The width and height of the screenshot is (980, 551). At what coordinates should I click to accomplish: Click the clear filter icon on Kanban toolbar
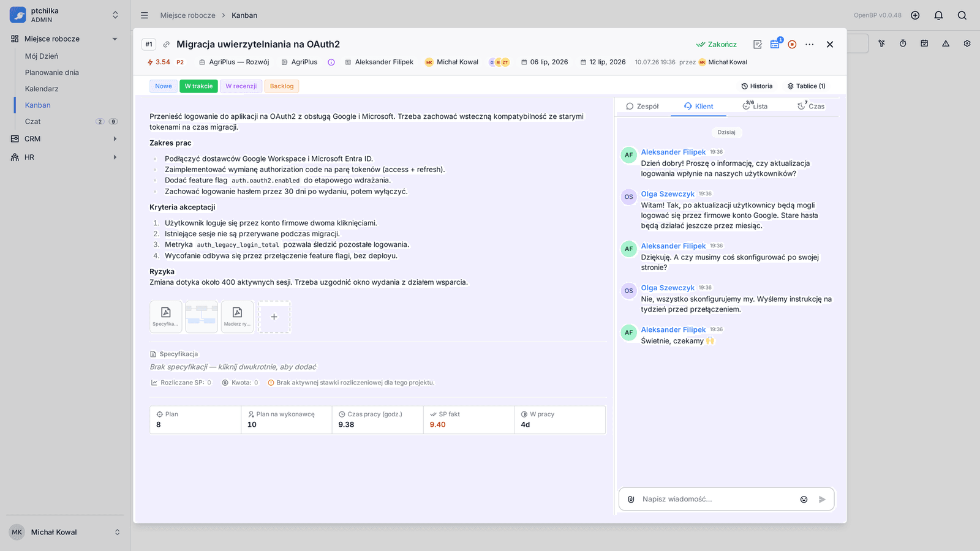[x=881, y=43]
